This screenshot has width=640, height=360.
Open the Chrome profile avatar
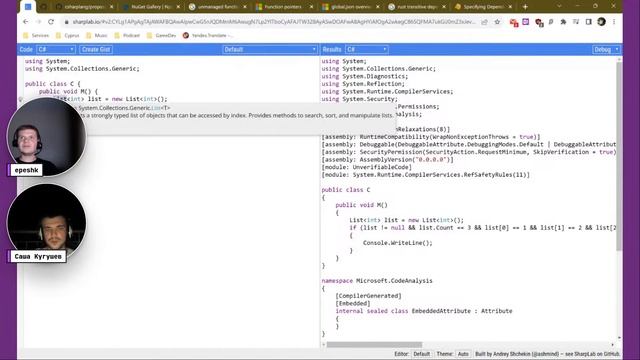coord(601,22)
